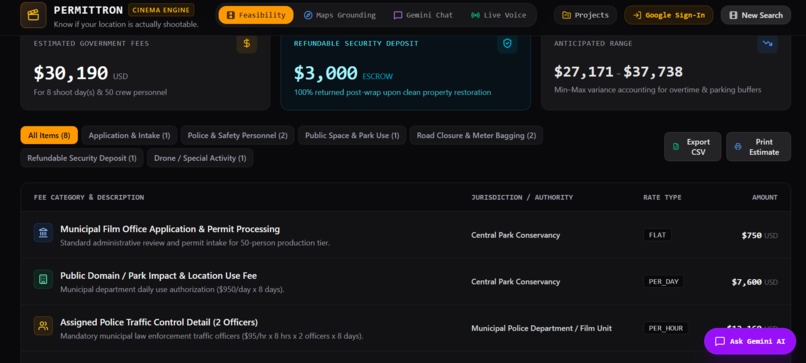Click the PERMITTRON title text

tap(88, 10)
